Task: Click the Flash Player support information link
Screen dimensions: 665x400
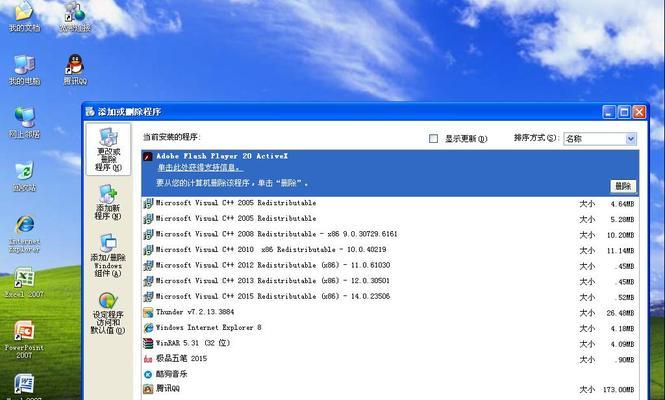Action: [x=200, y=168]
